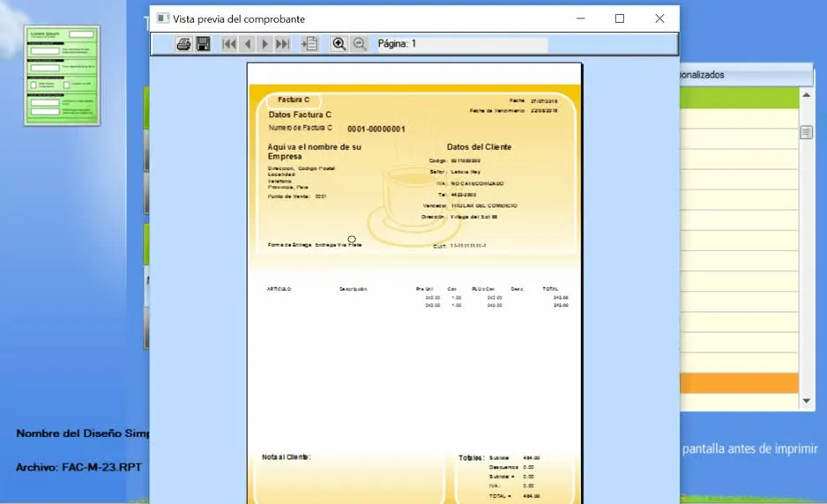This screenshot has width=827, height=504.
Task: Go to first page of report
Action: click(229, 44)
